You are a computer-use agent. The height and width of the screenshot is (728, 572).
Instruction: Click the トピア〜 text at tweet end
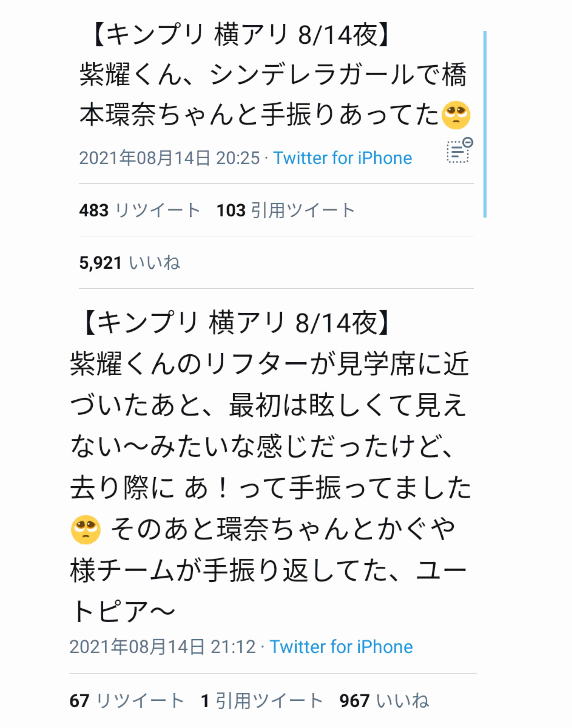123,612
